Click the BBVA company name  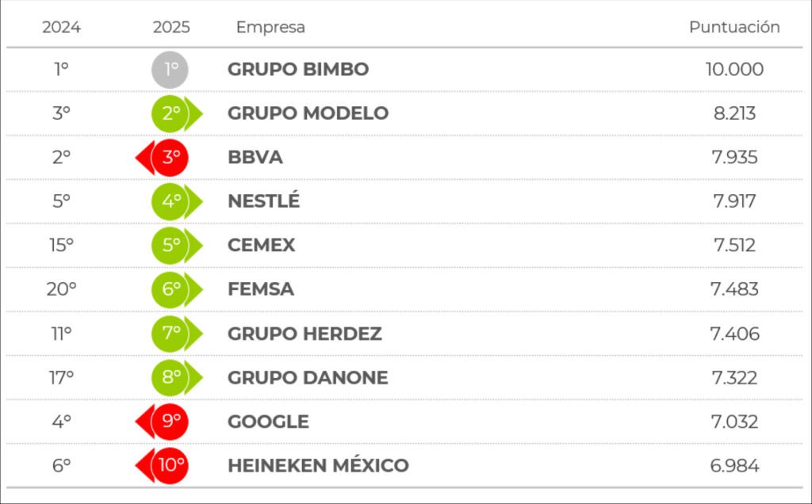[255, 158]
